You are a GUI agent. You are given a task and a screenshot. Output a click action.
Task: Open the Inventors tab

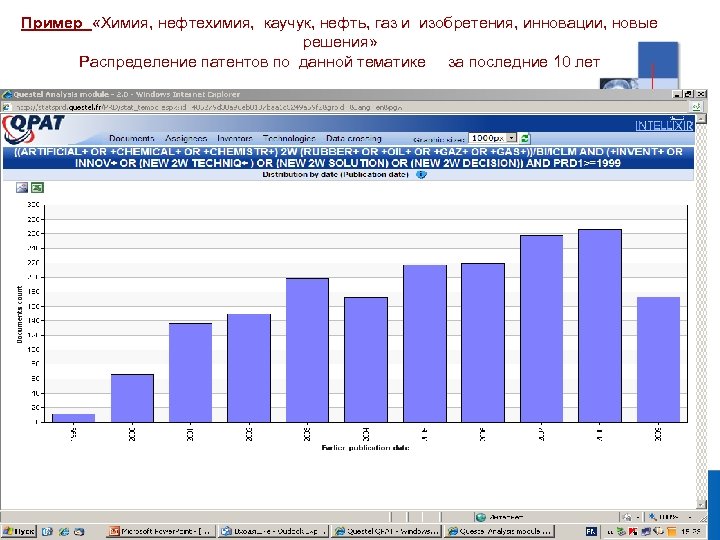pos(235,138)
